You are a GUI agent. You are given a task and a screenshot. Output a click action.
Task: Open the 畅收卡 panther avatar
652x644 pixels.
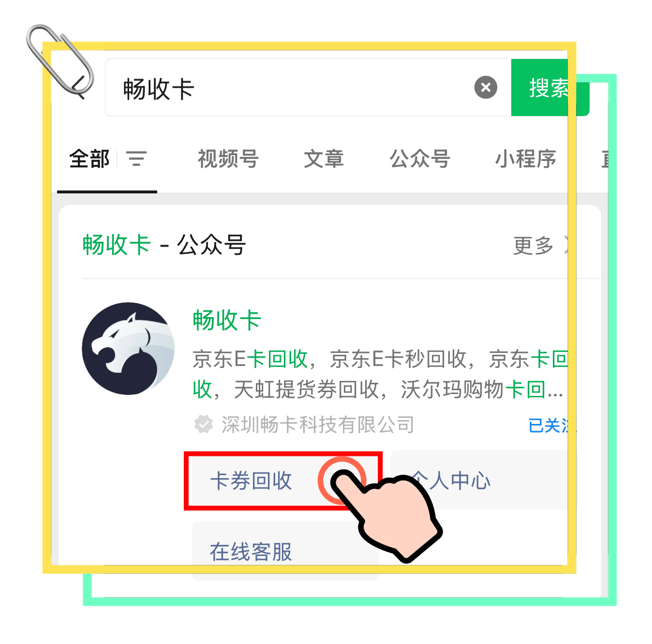coord(128,349)
